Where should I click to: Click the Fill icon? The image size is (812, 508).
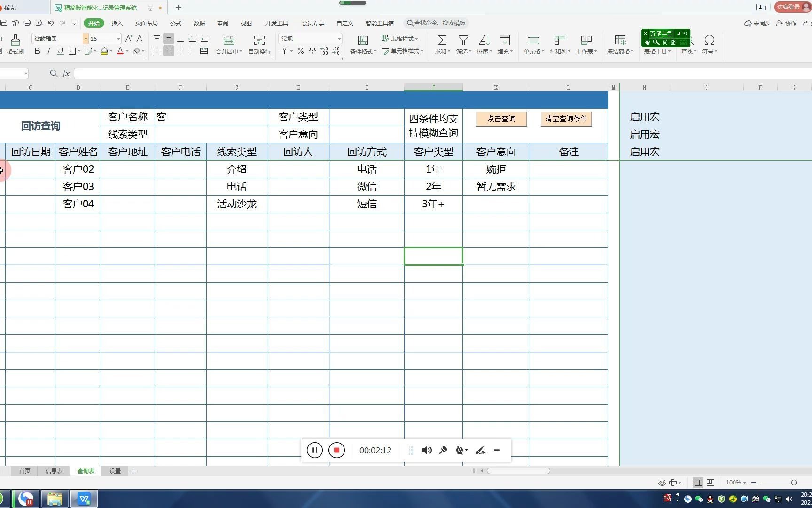pyautogui.click(x=505, y=40)
